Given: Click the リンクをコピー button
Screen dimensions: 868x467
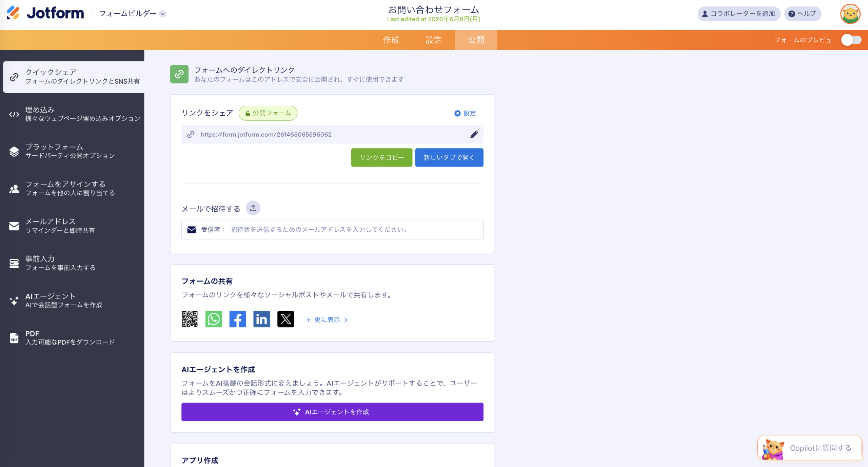Looking at the screenshot, I should 382,157.
